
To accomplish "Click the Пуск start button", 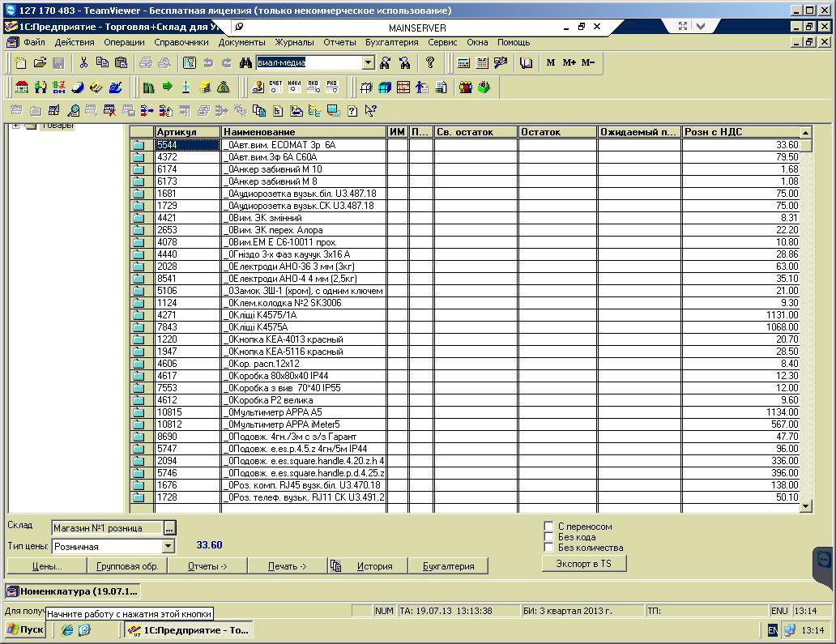I will (25, 629).
